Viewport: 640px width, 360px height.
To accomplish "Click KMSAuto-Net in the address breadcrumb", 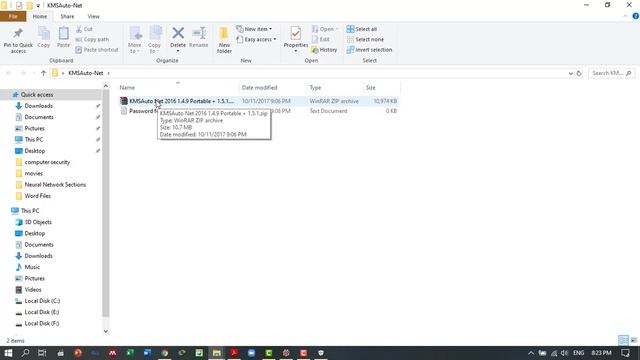I will tap(85, 73).
